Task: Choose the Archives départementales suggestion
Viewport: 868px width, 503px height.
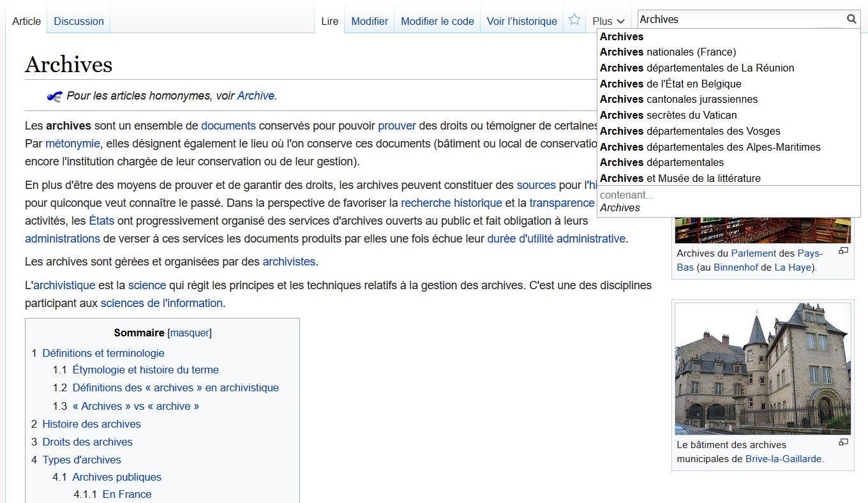Action: 729,162
